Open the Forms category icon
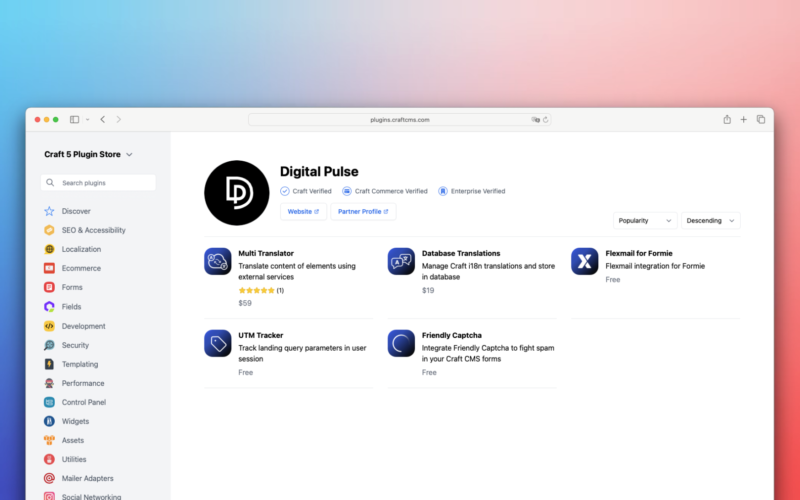Image resolution: width=800 pixels, height=500 pixels. tap(49, 287)
